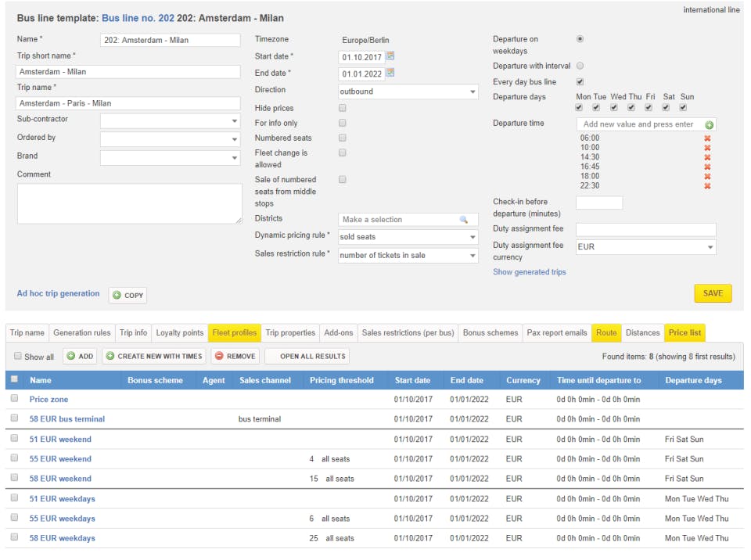Open Duty assignment fee currency dropdown
751x560 pixels.
pos(645,247)
